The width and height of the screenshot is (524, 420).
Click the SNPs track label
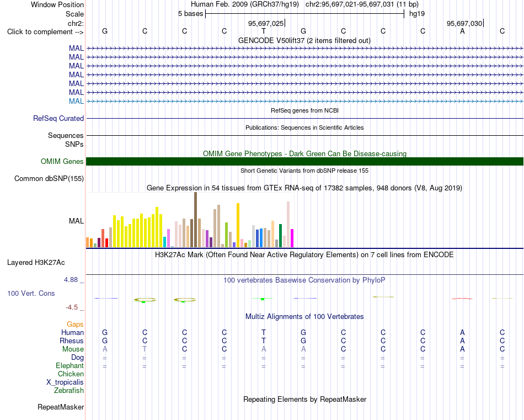click(x=74, y=144)
